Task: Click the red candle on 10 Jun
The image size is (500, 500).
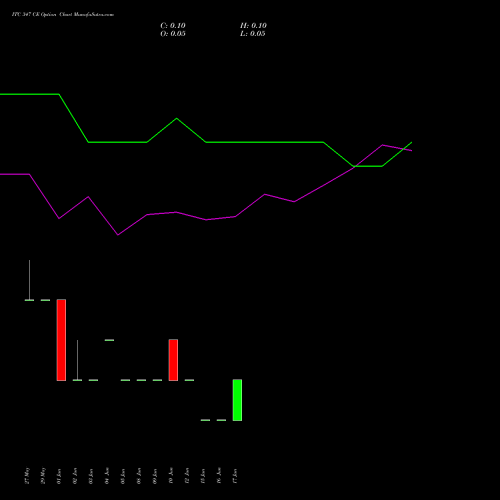Action: coord(173,360)
